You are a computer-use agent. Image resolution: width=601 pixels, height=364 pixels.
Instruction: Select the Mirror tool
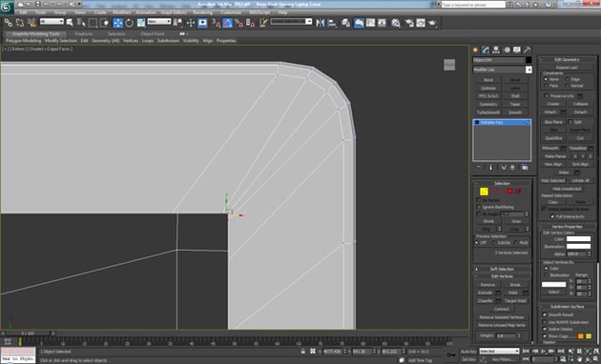pyautogui.click(x=320, y=23)
